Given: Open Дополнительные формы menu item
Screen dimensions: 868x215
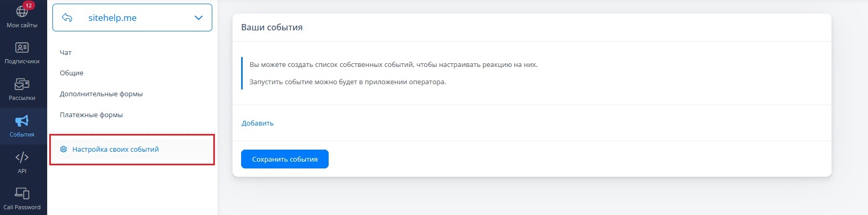Looking at the screenshot, I should (x=101, y=94).
